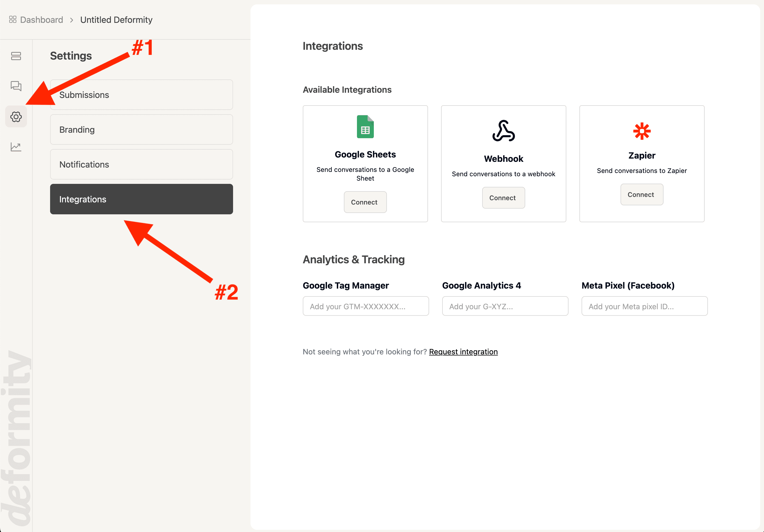Image resolution: width=764 pixels, height=532 pixels.
Task: Select the Notifications settings section
Action: tap(141, 164)
